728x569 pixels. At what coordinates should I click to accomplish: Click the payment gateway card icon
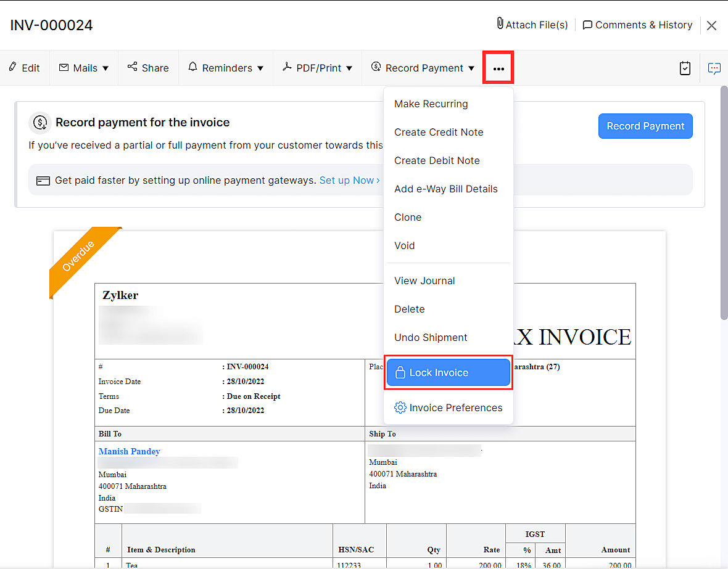tap(43, 179)
